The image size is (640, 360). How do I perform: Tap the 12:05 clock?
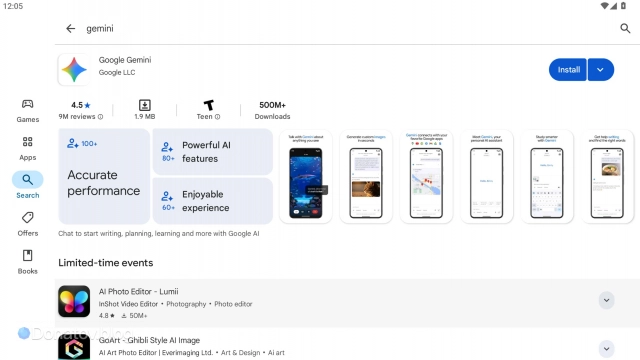(x=13, y=6)
